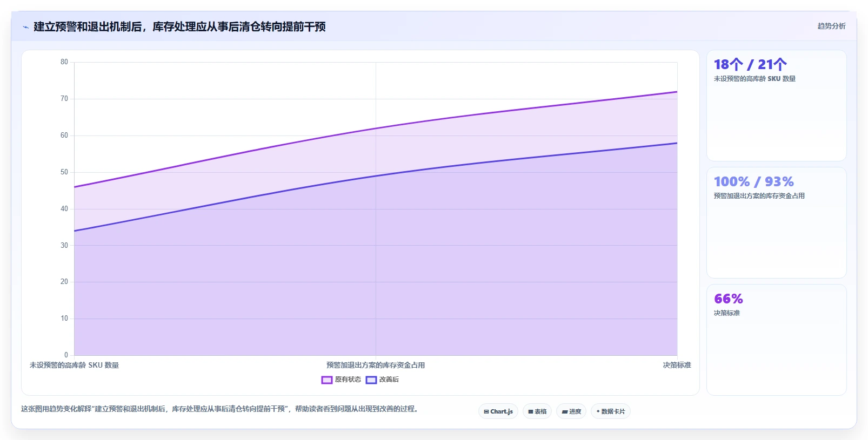
Task: Click the Chart.js chip
Action: pos(498,411)
